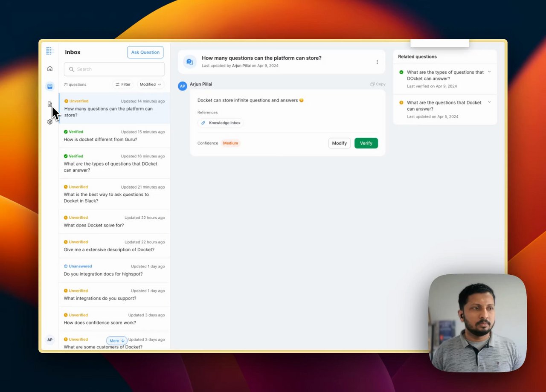Select 'Do you integration docs for highspot?'
The width and height of the screenshot is (546, 392).
pyautogui.click(x=114, y=270)
